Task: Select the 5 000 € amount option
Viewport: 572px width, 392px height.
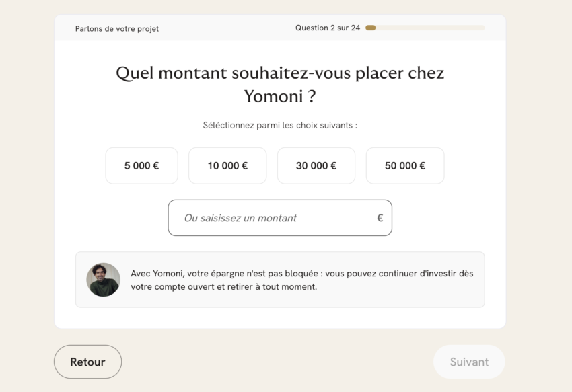Action: pos(141,165)
